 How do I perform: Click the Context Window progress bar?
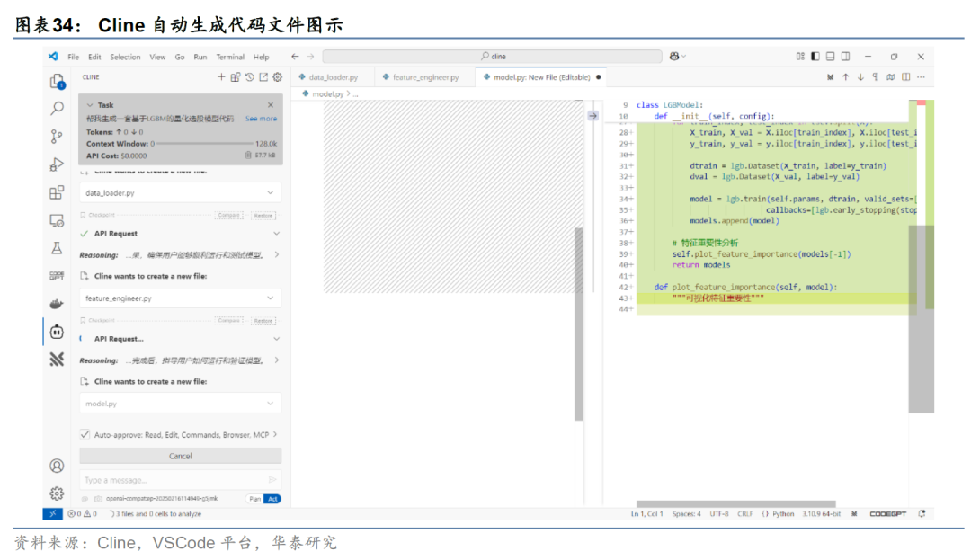click(x=204, y=143)
